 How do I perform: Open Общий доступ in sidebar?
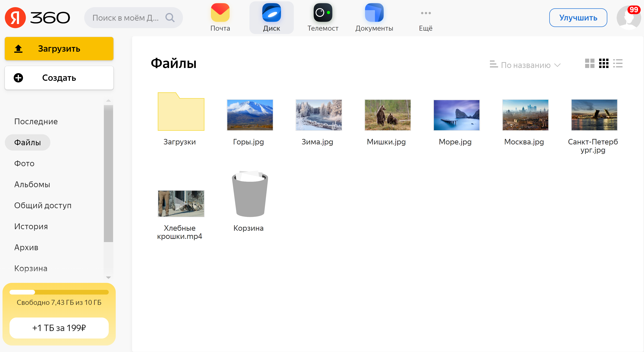tap(43, 205)
